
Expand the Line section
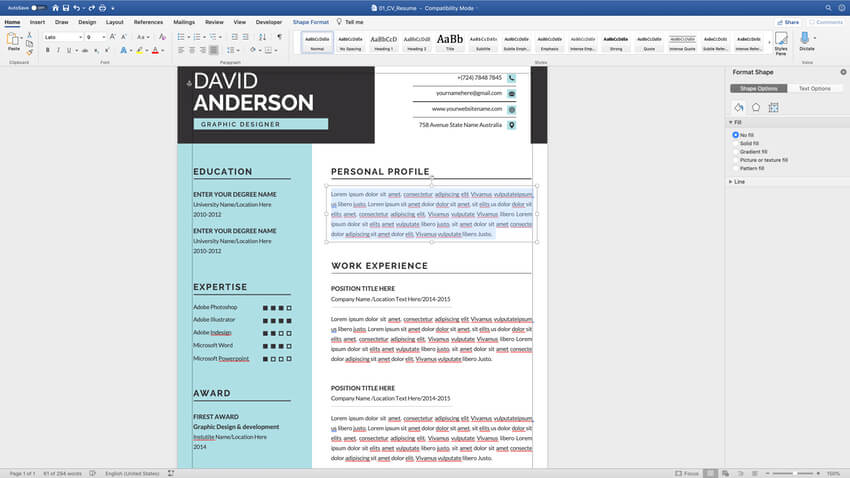(731, 182)
